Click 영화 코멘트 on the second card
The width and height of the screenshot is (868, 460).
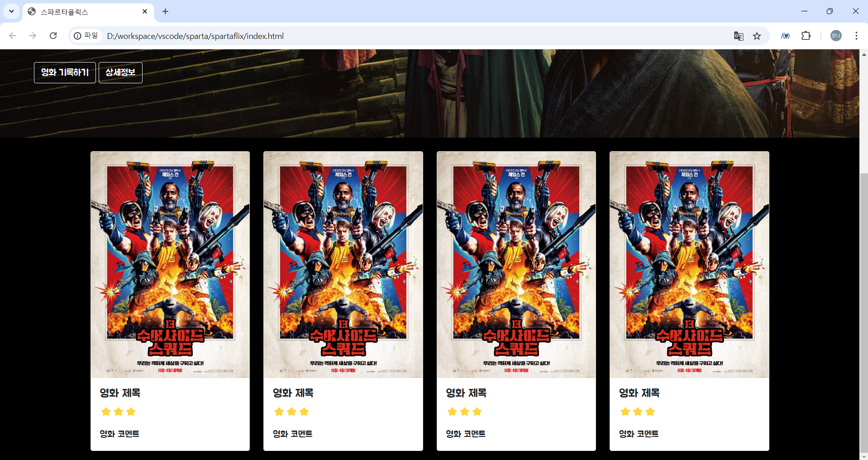pos(292,434)
